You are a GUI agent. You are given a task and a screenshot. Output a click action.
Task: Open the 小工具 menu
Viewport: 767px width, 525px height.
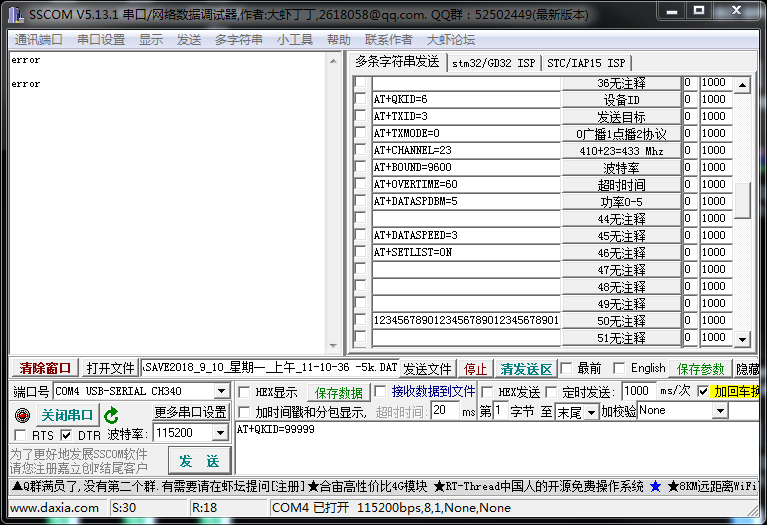click(294, 40)
